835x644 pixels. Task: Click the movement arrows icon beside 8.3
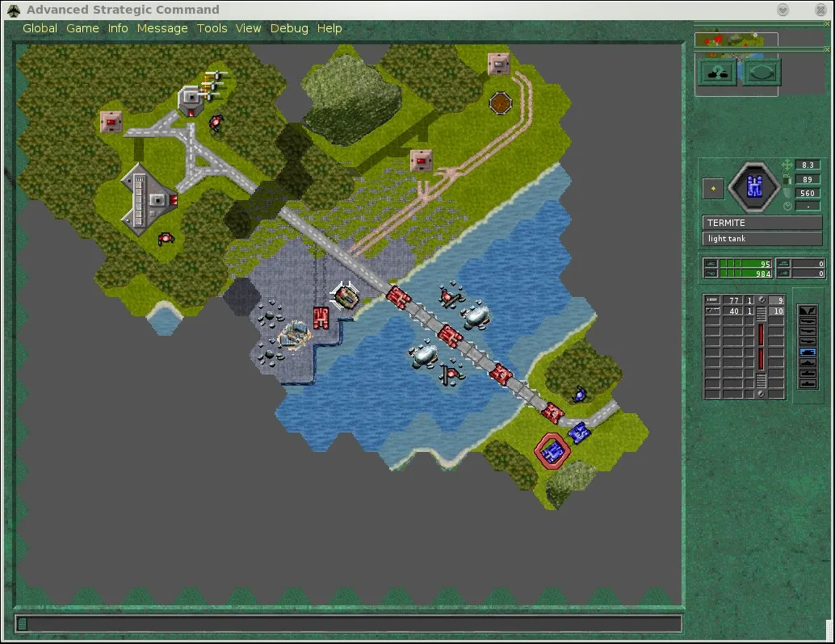click(x=787, y=165)
